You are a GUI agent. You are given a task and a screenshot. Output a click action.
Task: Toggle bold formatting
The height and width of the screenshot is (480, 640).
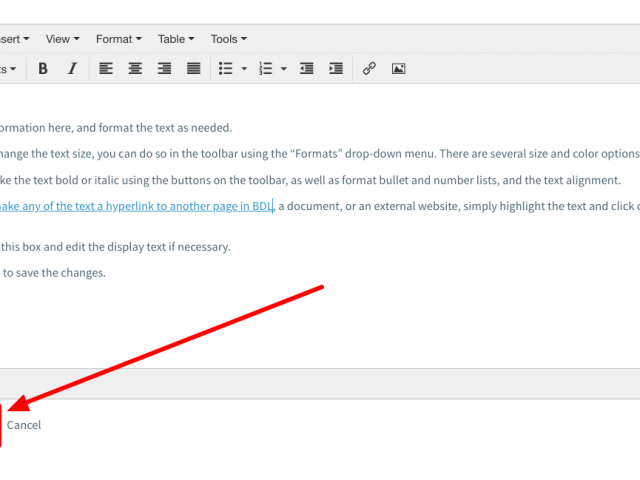tap(43, 69)
